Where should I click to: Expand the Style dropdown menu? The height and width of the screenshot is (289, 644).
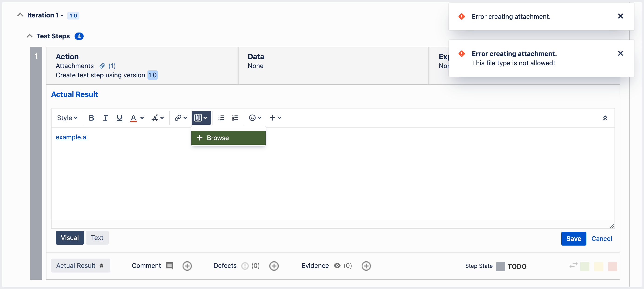67,118
